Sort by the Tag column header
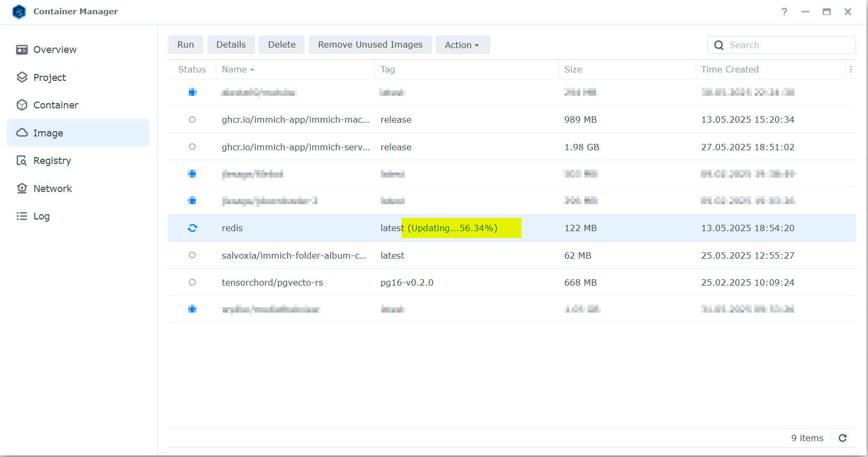The image size is (868, 457). coord(467,69)
